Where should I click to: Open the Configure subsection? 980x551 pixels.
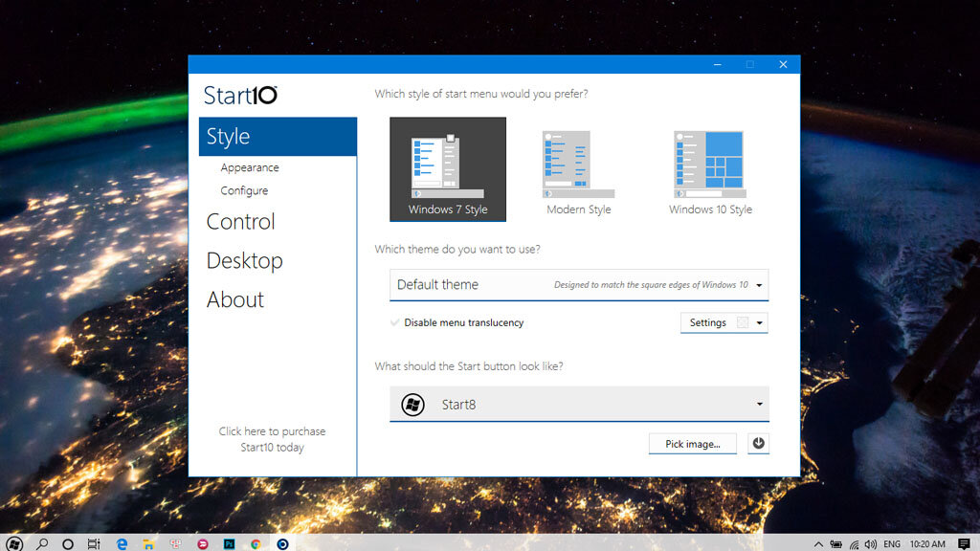click(244, 190)
